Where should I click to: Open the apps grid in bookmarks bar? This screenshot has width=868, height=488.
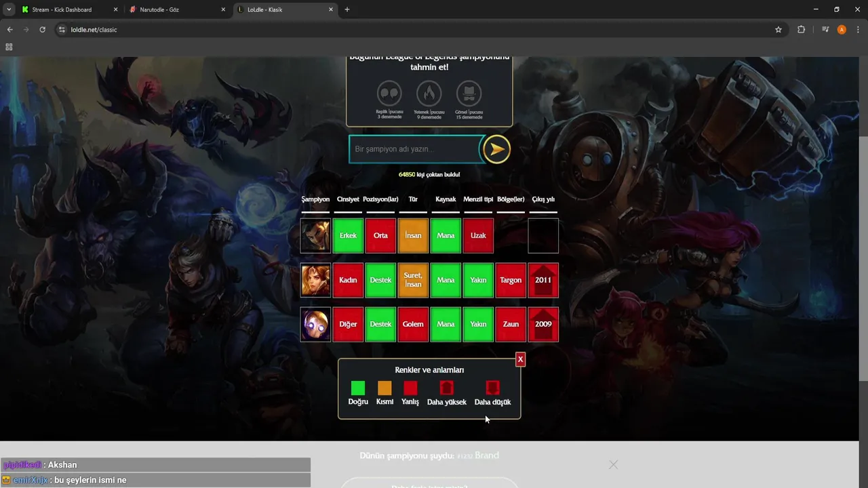pos(9,47)
